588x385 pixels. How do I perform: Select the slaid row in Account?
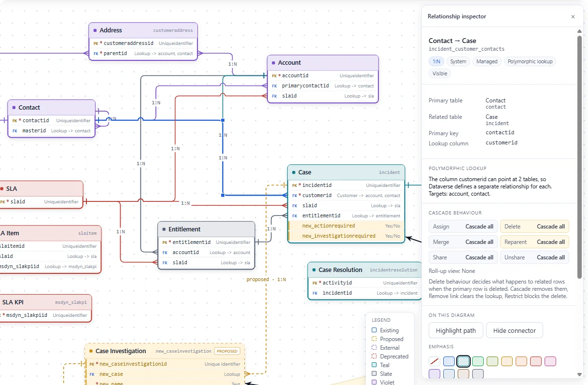[x=323, y=96]
